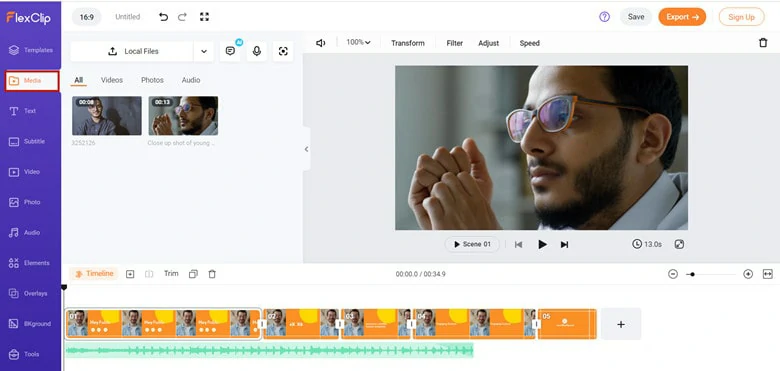Expand the Local Files dropdown arrow
Screen dimensions: 780x371
click(203, 51)
